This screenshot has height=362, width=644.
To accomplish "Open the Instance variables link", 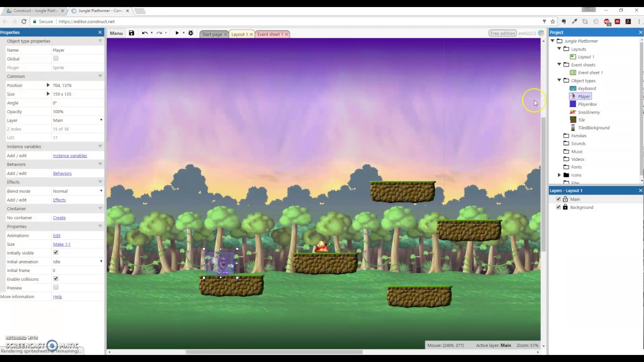I will [x=70, y=155].
